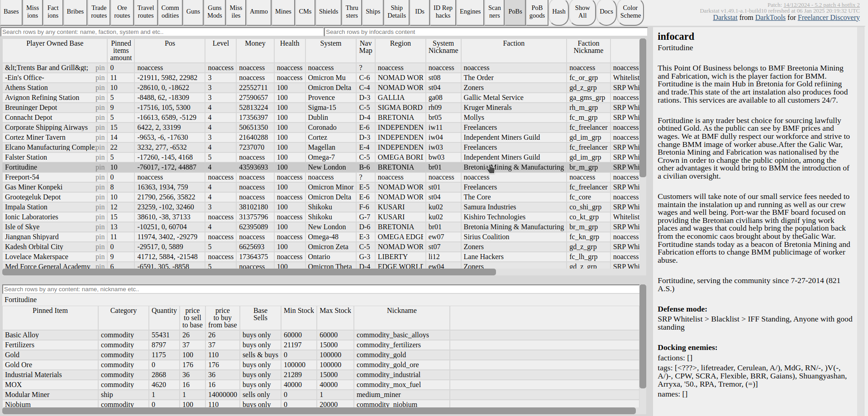Select the Gold Ore commodity row
Screen dimensions: 868x416
tap(321, 365)
